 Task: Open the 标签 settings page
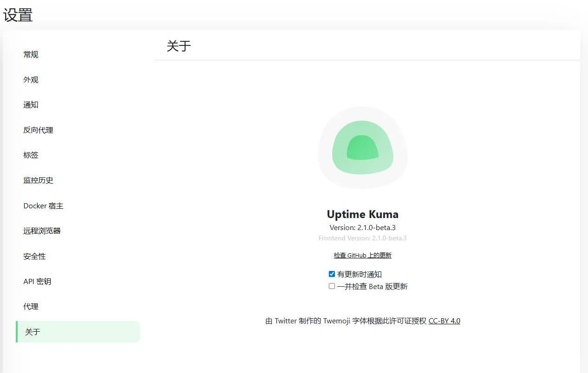click(x=31, y=155)
